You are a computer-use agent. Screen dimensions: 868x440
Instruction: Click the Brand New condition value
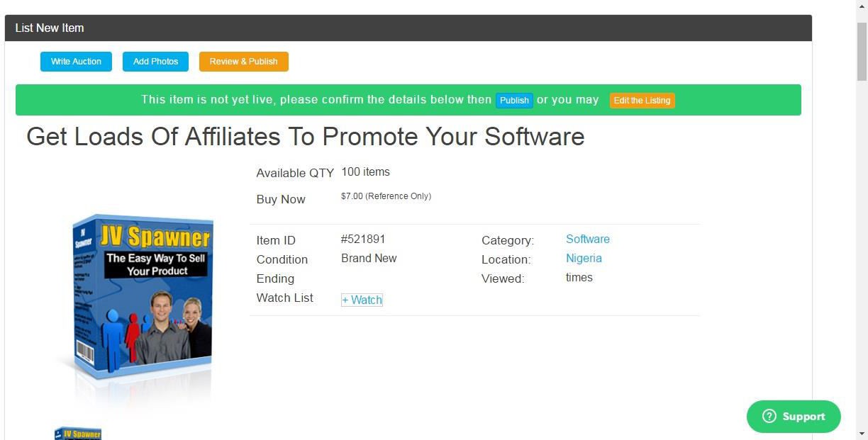[369, 258]
